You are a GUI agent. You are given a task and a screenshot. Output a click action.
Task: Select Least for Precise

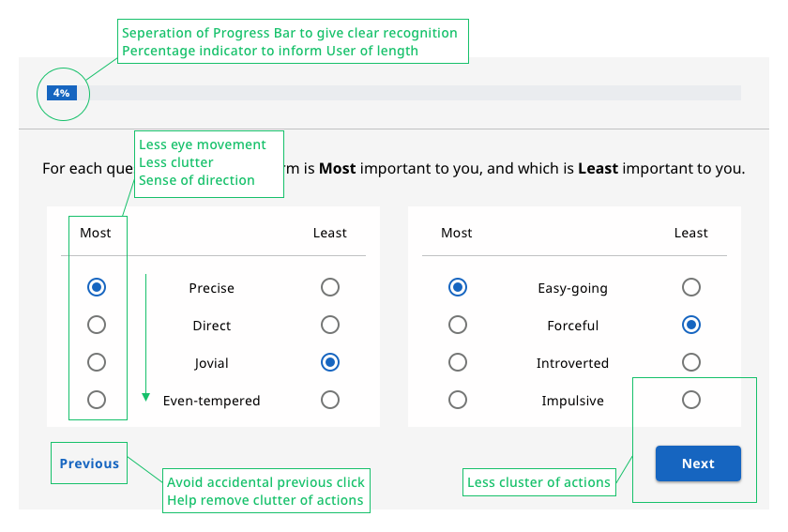[329, 287]
